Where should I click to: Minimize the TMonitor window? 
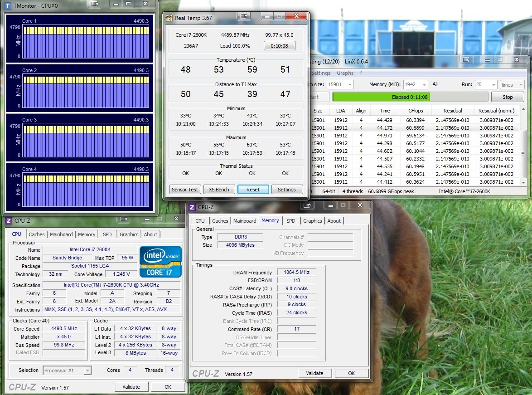[116, 4]
